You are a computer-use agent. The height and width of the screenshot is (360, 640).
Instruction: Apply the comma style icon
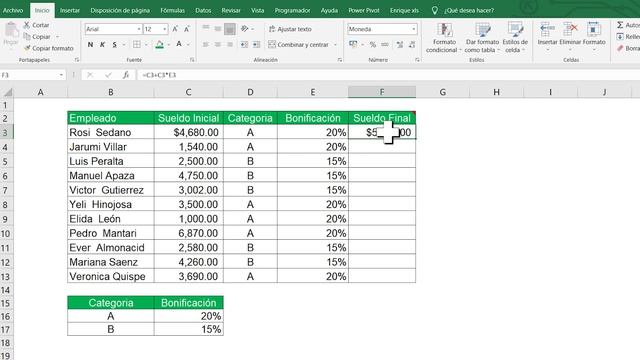[385, 44]
